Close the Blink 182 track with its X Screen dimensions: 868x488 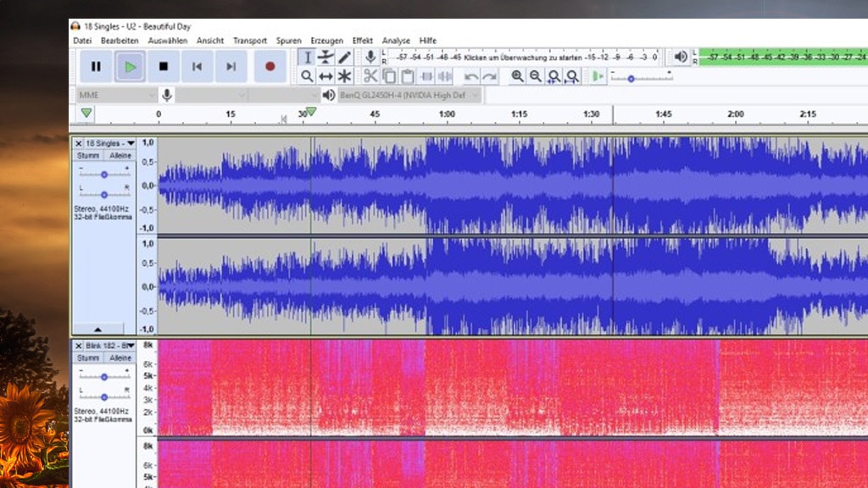coord(79,346)
